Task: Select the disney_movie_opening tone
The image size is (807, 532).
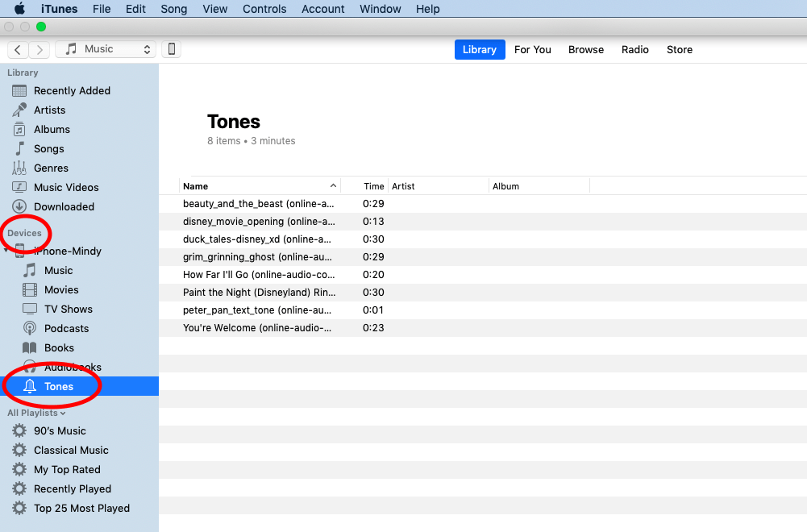Action: (x=483, y=221)
